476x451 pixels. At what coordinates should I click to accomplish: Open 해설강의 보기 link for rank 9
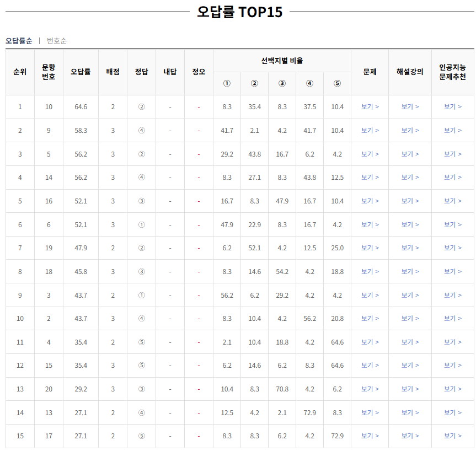coord(410,296)
